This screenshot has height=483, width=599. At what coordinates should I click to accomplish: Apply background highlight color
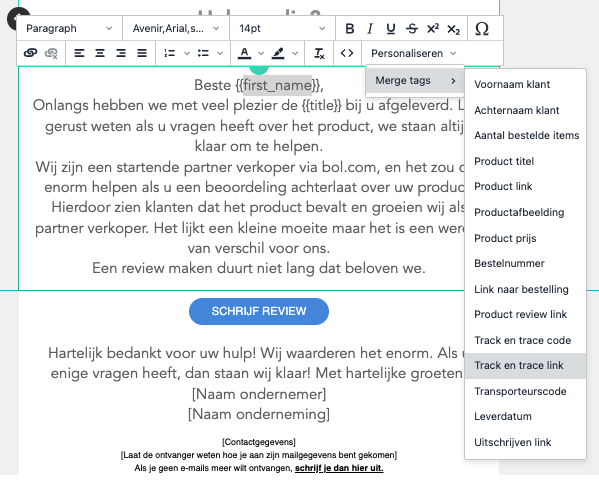278,53
